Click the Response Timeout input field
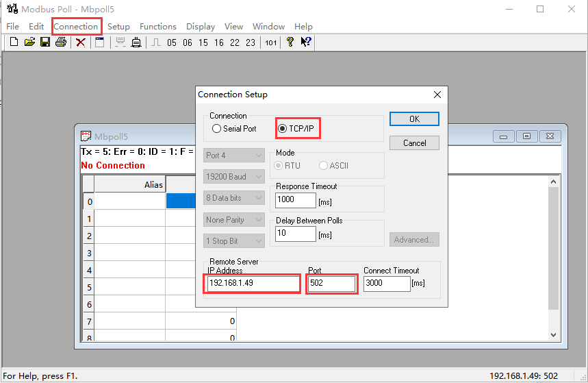588x383 pixels. coord(295,201)
